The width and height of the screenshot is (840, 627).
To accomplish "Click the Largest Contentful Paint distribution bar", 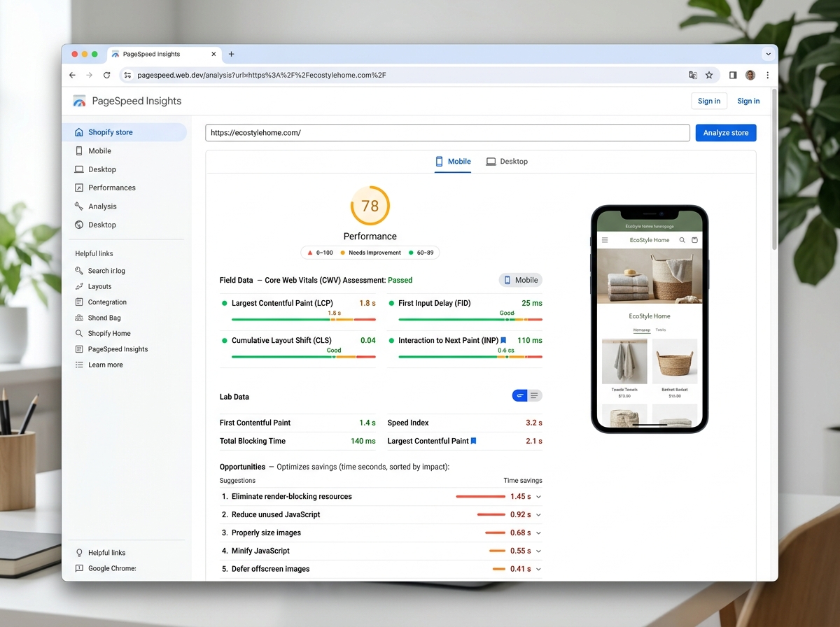I will (304, 319).
